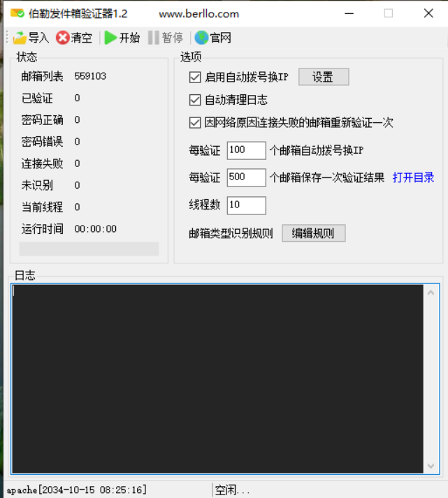Click the progress bar in status panel

click(x=89, y=249)
